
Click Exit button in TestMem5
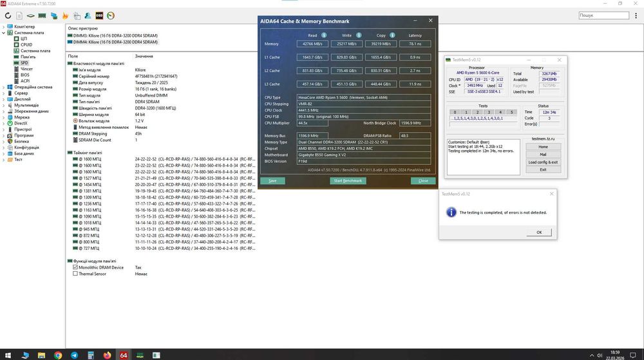tap(543, 170)
